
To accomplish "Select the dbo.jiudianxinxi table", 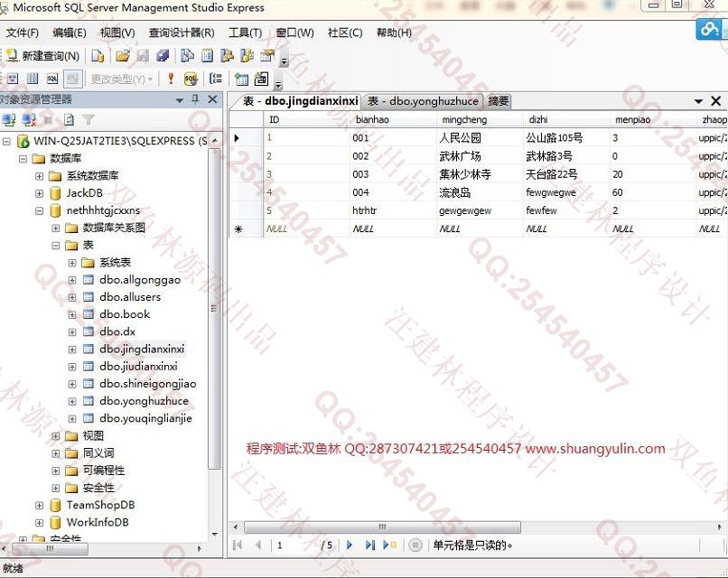I will click(x=138, y=367).
